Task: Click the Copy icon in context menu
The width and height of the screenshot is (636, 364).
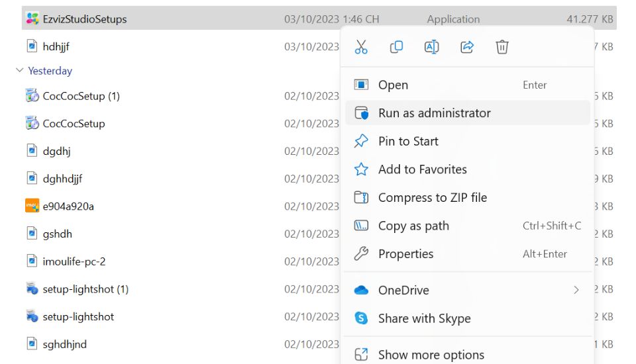Action: point(396,47)
